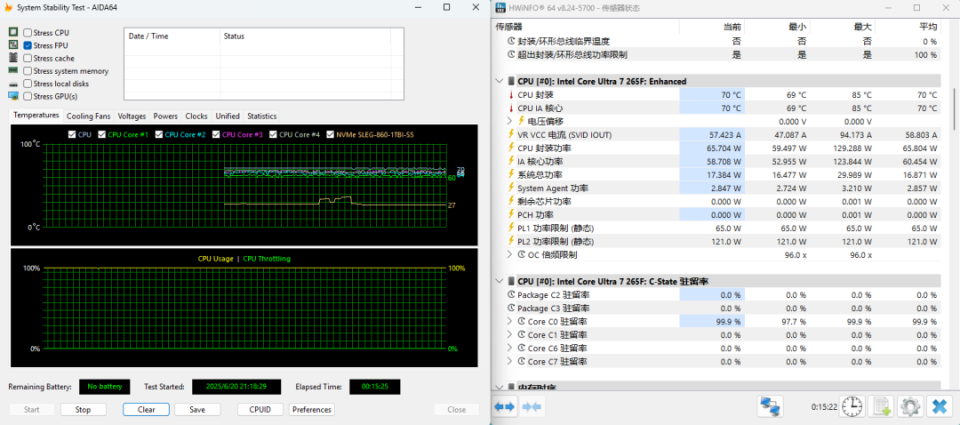
Task: Enable Stress cache checkbox
Action: 28,58
